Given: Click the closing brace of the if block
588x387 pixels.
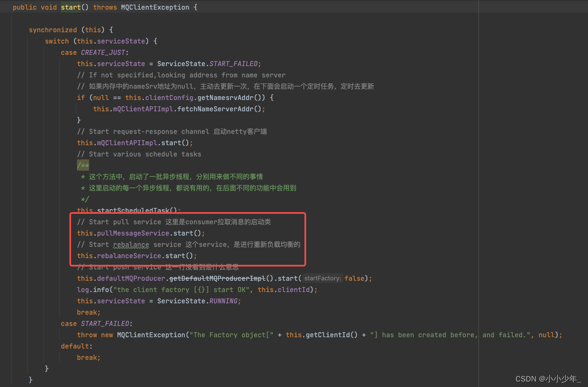Looking at the screenshot, I should pyautogui.click(x=79, y=120).
